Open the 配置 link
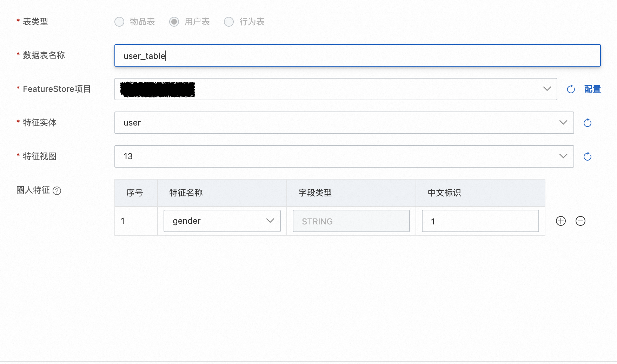The width and height of the screenshot is (617, 364). (x=592, y=89)
